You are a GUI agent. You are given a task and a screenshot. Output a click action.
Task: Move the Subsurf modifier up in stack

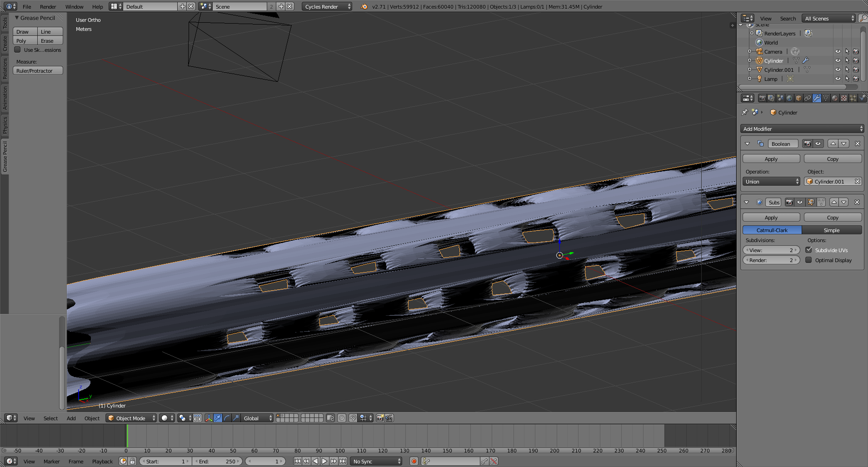[x=834, y=202]
